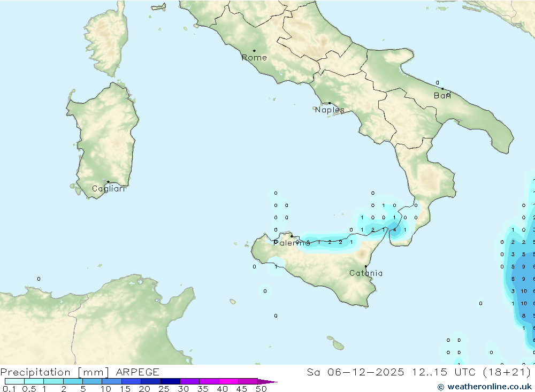Click the 1–2 mm legend color swatch
This screenshot has width=535, height=392.
click(53, 381)
